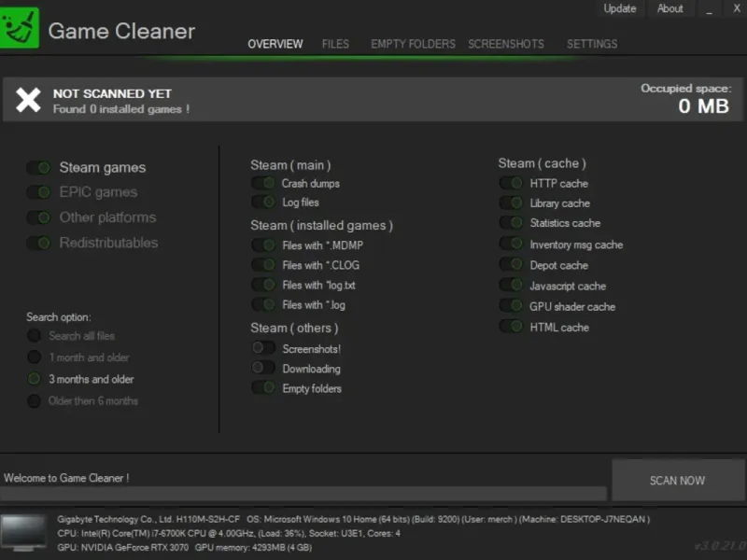Click the Steam ( main ) section heading
The height and width of the screenshot is (560, 747).
point(290,165)
